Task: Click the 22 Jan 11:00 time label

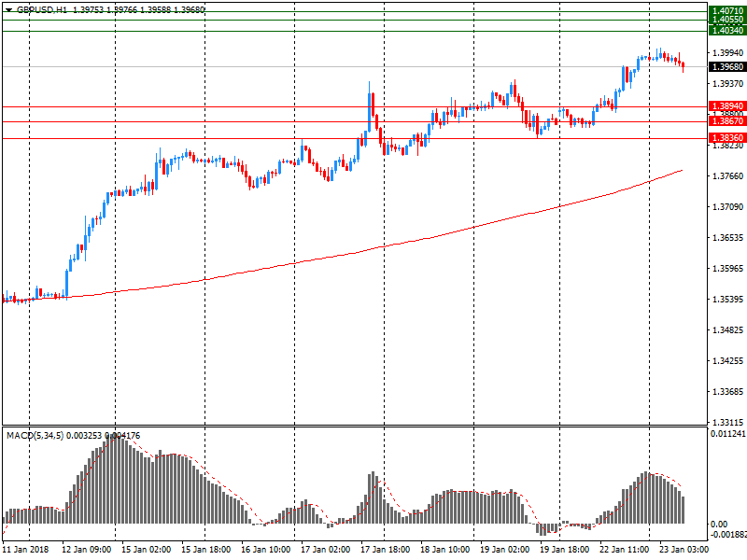Action: (x=624, y=549)
